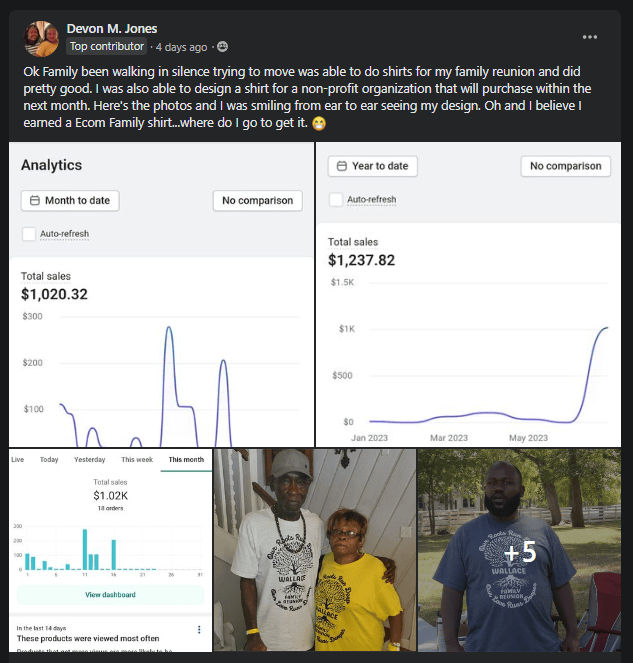Open three-dot menu beside most viewed products

(199, 629)
